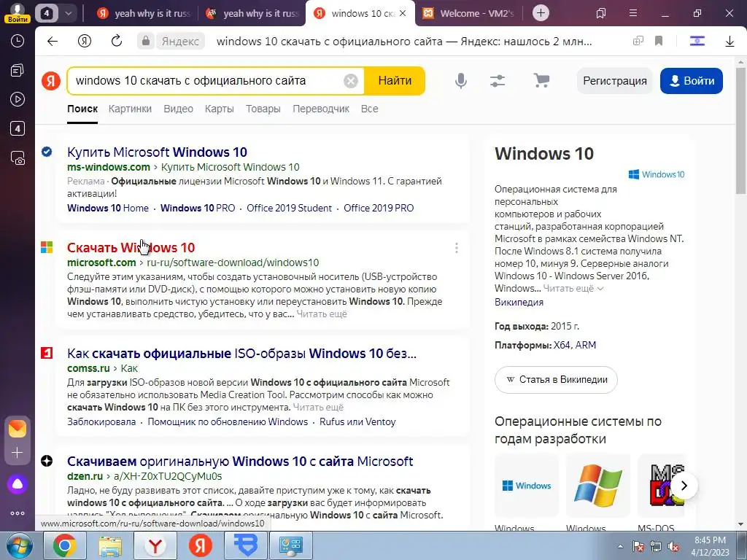Click the yellow Найти search button

[395, 81]
